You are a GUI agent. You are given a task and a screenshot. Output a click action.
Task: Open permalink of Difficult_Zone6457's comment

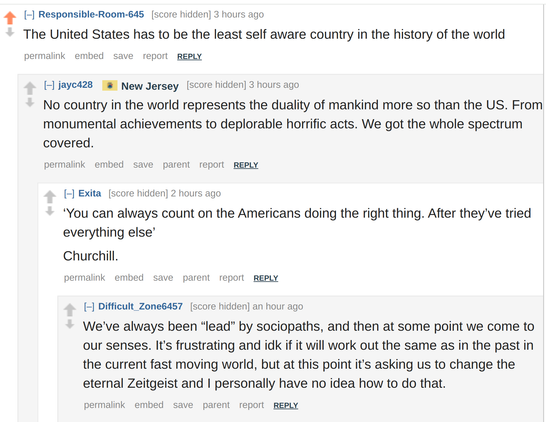coord(104,405)
